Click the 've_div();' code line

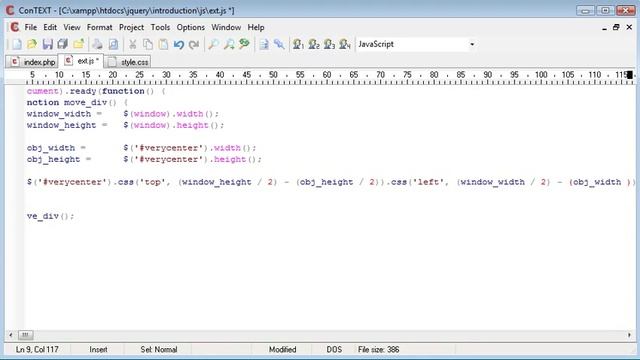point(51,216)
